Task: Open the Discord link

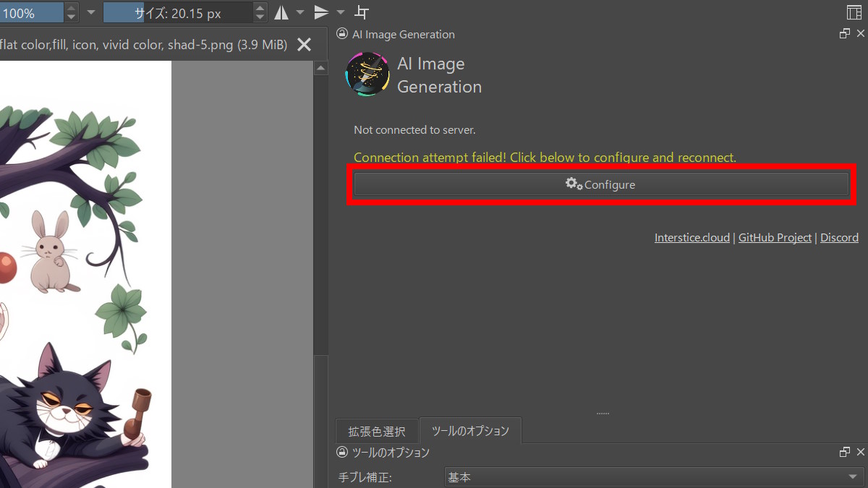Action: point(839,237)
